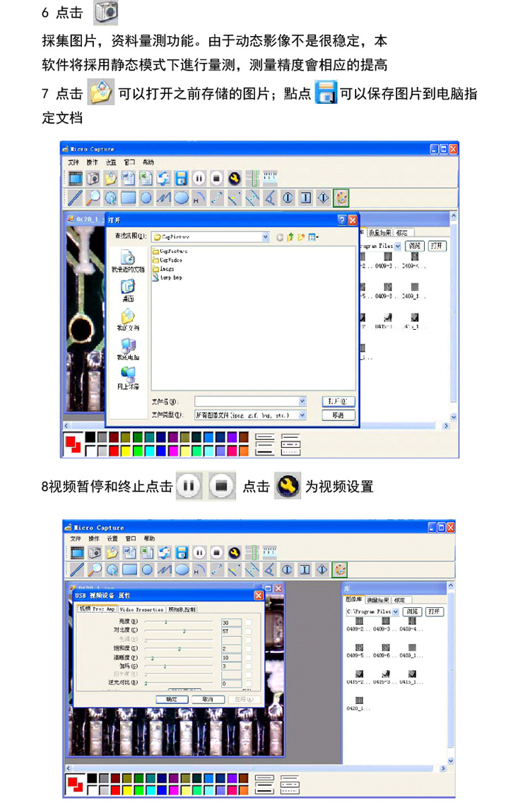Viewport: 530px width, 812px height.
Task: Click blue floppy save icon in window with 打开 dialog
Action: 182,179
